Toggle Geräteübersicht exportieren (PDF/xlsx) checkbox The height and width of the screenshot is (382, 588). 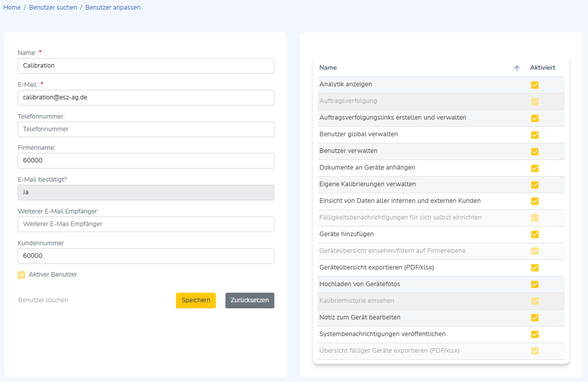tap(535, 268)
